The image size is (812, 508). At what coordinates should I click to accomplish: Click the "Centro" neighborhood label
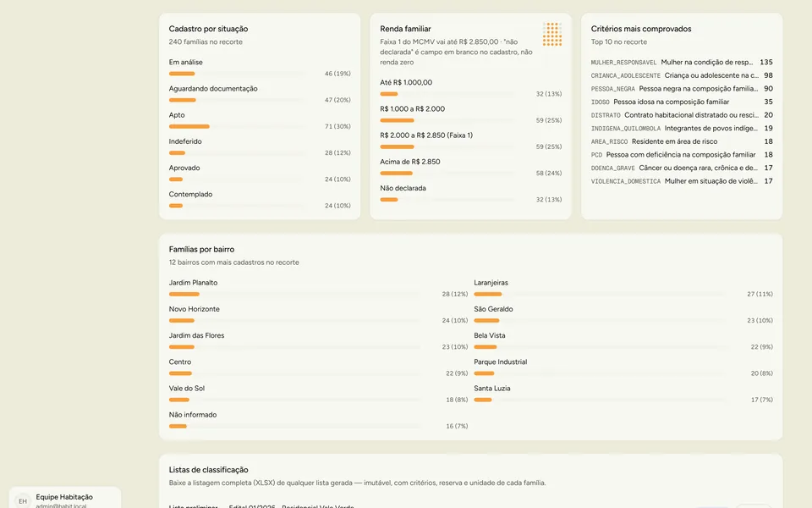pyautogui.click(x=179, y=362)
